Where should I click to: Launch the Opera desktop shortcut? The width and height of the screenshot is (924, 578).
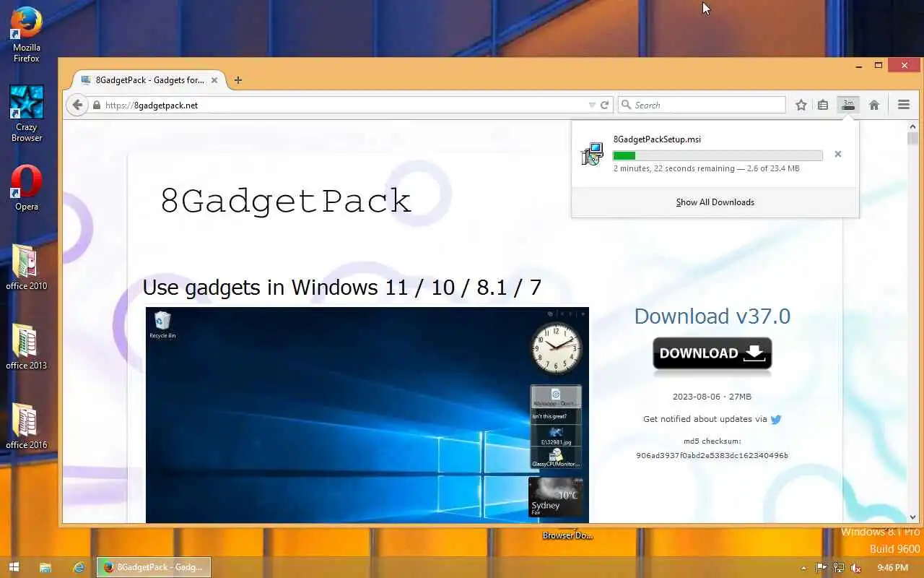(x=27, y=188)
